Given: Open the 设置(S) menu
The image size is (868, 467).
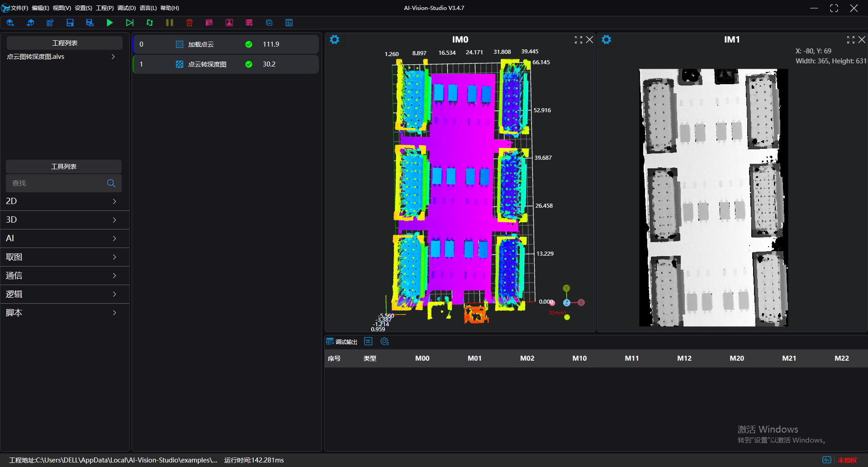Looking at the screenshot, I should (x=83, y=8).
